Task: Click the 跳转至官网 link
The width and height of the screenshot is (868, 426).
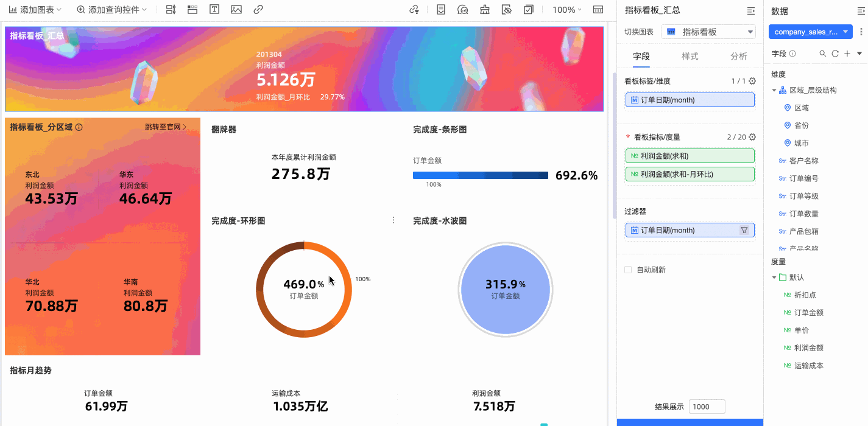Action: tap(166, 127)
